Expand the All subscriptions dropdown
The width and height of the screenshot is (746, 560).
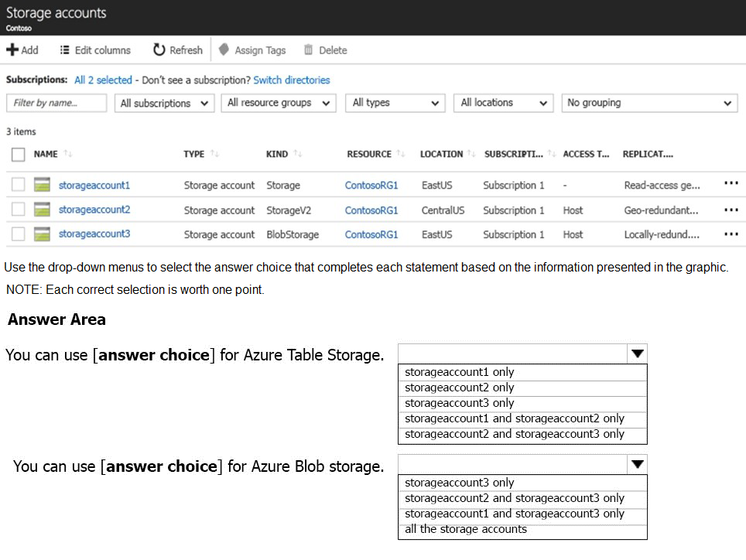pyautogui.click(x=164, y=103)
